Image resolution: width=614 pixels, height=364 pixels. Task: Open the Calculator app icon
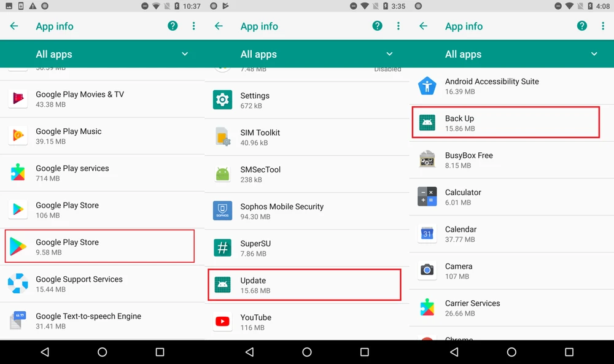[427, 196]
